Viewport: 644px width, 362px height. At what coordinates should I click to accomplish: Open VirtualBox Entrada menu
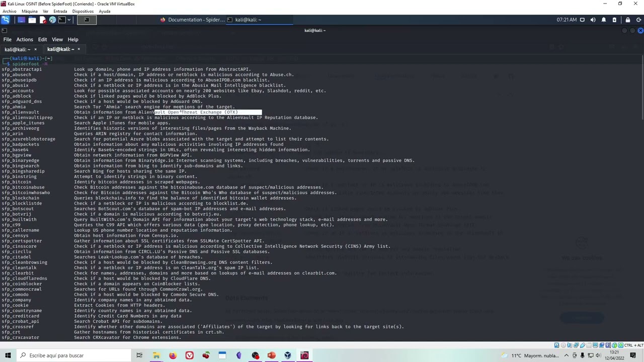pyautogui.click(x=60, y=11)
